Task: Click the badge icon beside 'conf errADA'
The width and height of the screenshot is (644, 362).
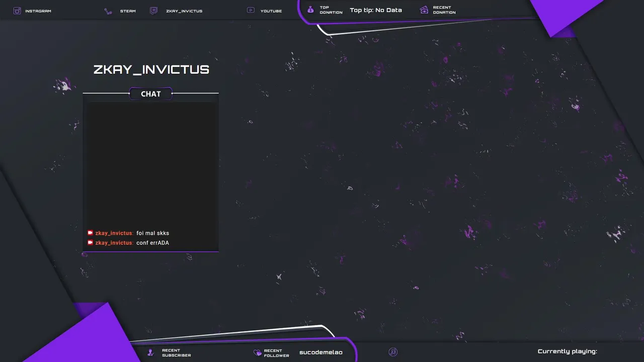Action: coord(90,242)
